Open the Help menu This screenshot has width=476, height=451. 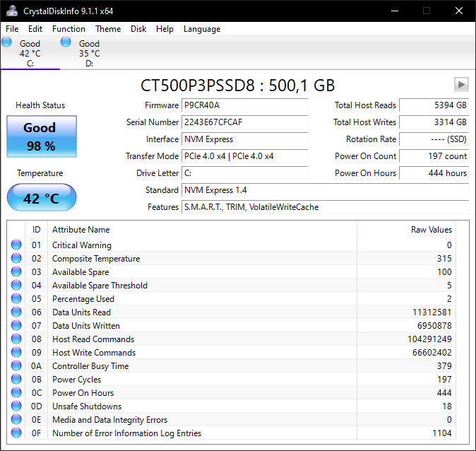[165, 29]
